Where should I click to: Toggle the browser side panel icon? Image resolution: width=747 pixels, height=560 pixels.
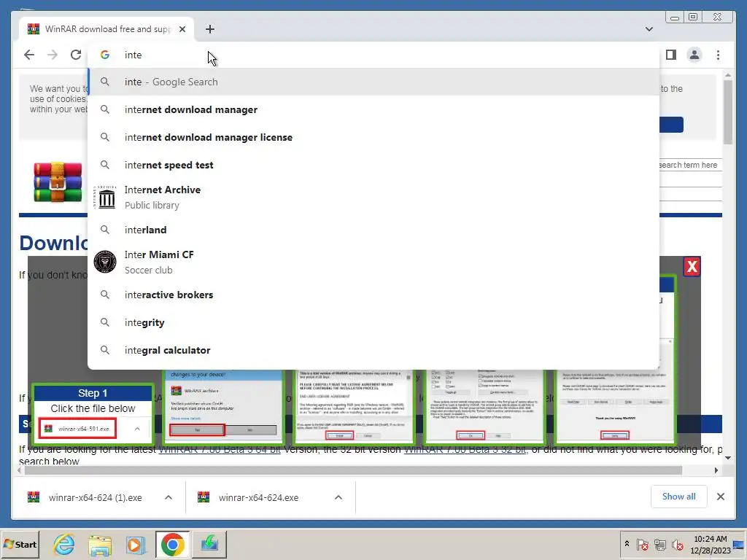671,55
